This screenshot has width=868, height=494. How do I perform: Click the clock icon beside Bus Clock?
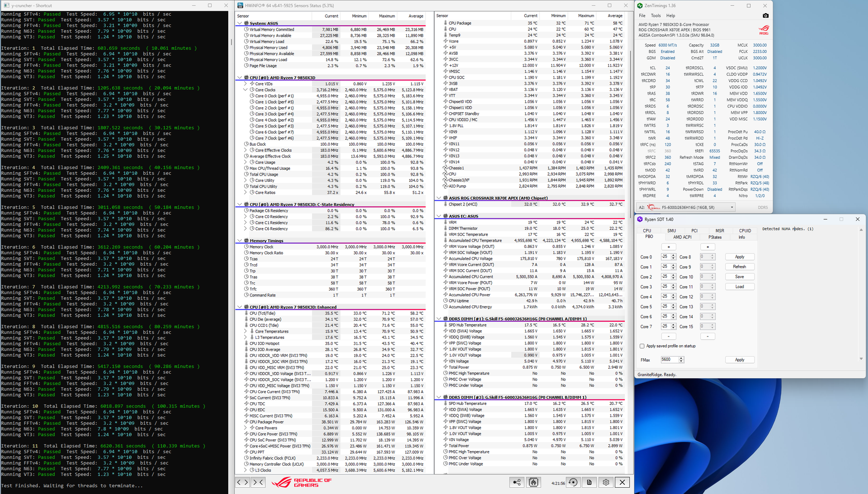click(x=246, y=144)
